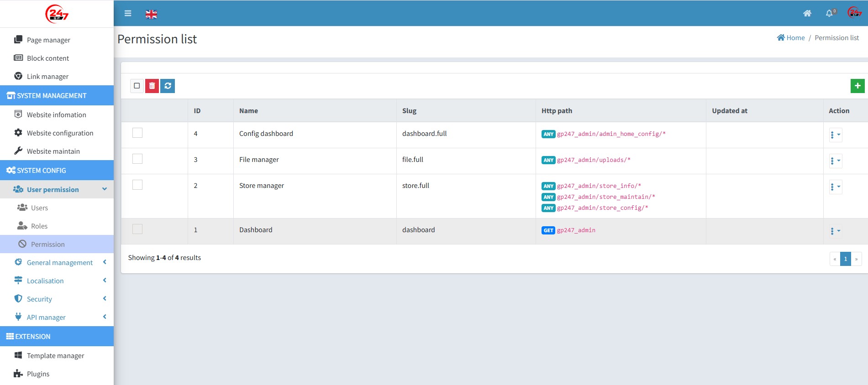The height and width of the screenshot is (385, 868).
Task: Click Home breadcrumb link
Action: point(791,38)
